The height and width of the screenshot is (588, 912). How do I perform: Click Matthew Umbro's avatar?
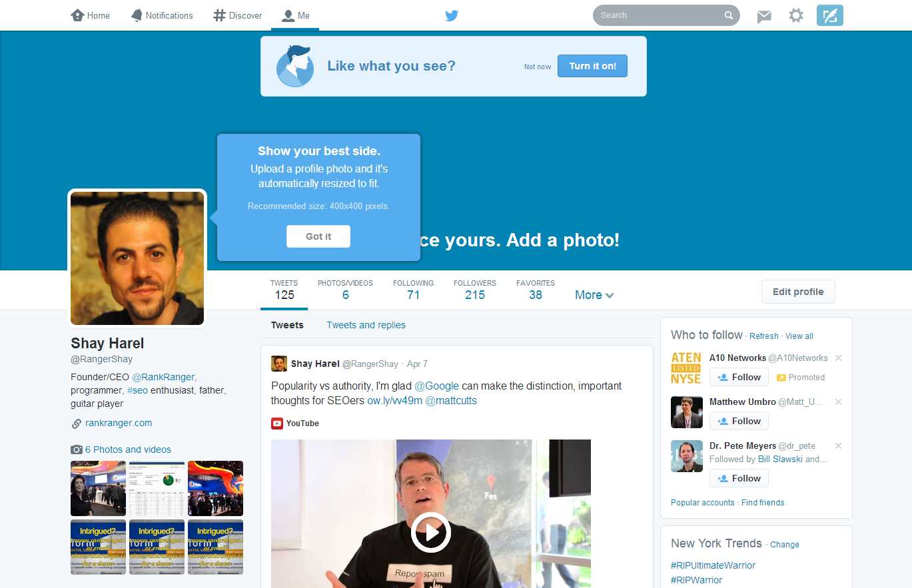pyautogui.click(x=686, y=413)
